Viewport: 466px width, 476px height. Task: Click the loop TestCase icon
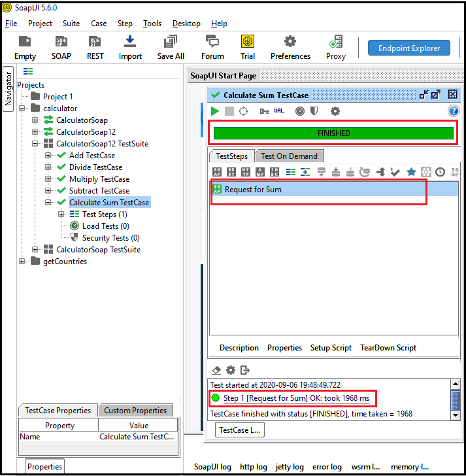coord(243,111)
